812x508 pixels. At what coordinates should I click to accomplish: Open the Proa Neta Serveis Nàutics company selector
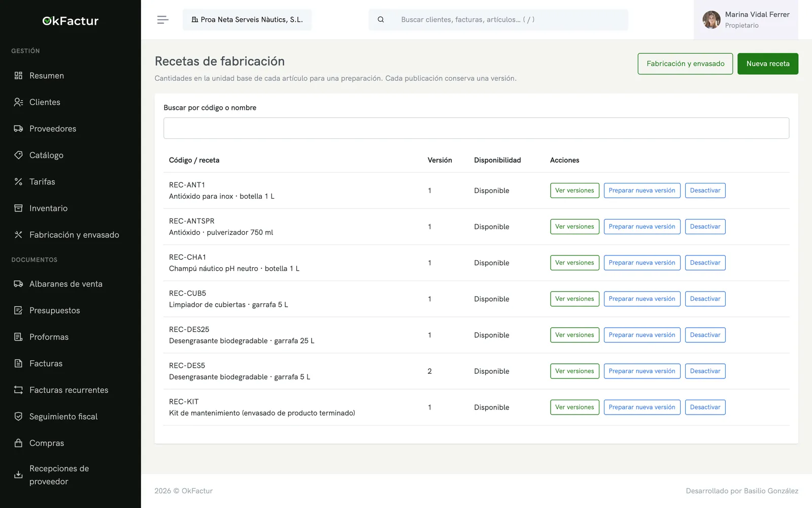(247, 20)
